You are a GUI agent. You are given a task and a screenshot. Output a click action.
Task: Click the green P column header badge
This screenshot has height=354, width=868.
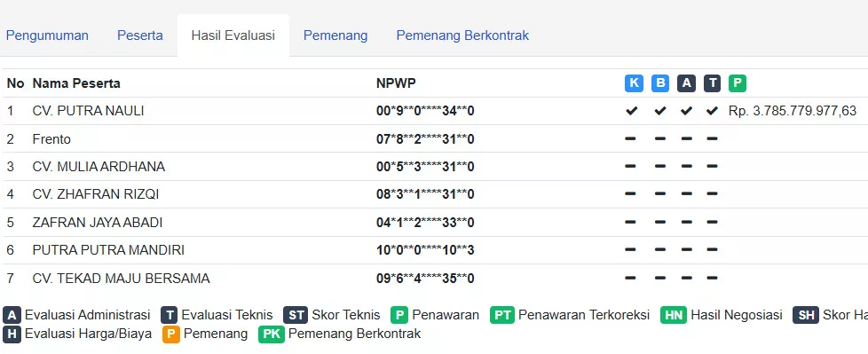click(738, 83)
